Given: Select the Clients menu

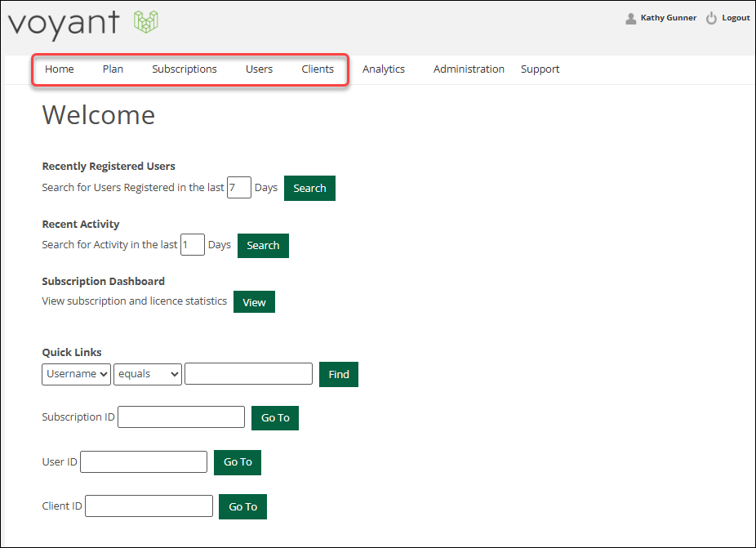Looking at the screenshot, I should point(318,69).
